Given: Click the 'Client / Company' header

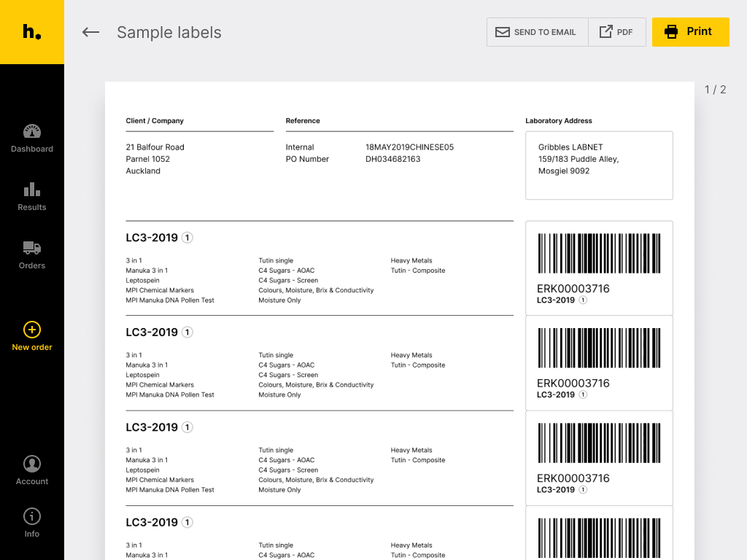Looking at the screenshot, I should tap(155, 121).
